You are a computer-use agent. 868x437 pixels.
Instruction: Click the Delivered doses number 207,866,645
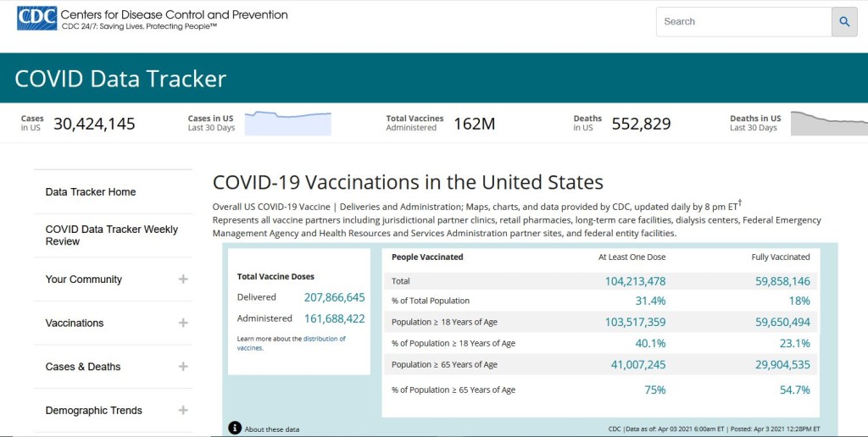334,297
